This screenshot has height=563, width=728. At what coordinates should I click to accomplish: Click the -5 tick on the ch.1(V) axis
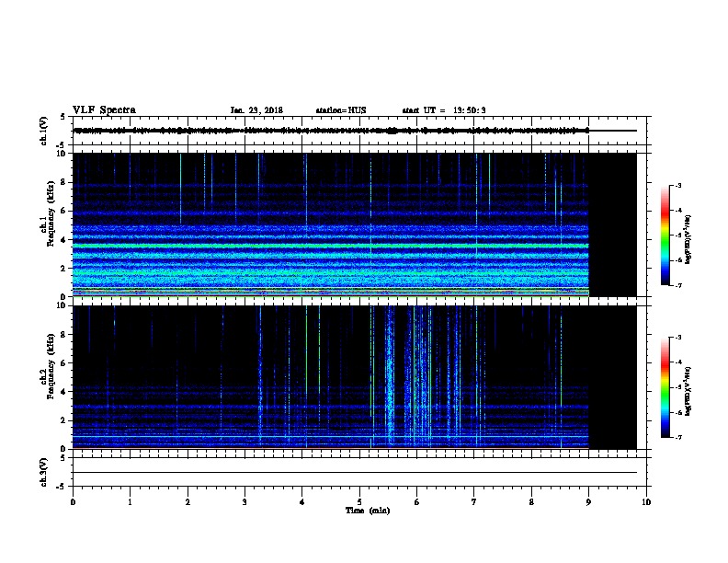pyautogui.click(x=62, y=145)
